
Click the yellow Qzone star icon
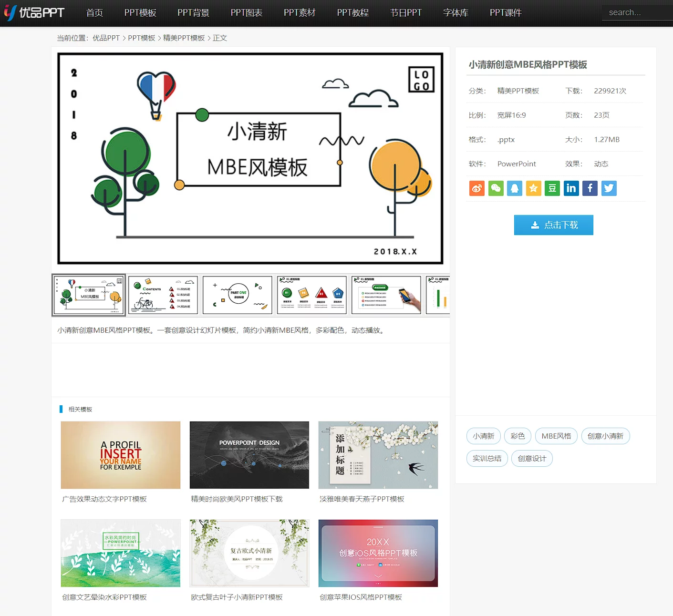[x=533, y=188]
